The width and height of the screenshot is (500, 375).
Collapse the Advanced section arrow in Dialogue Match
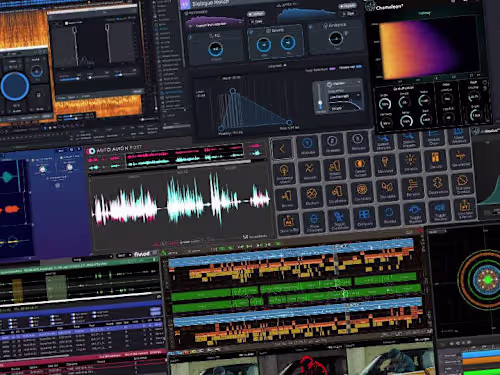[285, 66]
